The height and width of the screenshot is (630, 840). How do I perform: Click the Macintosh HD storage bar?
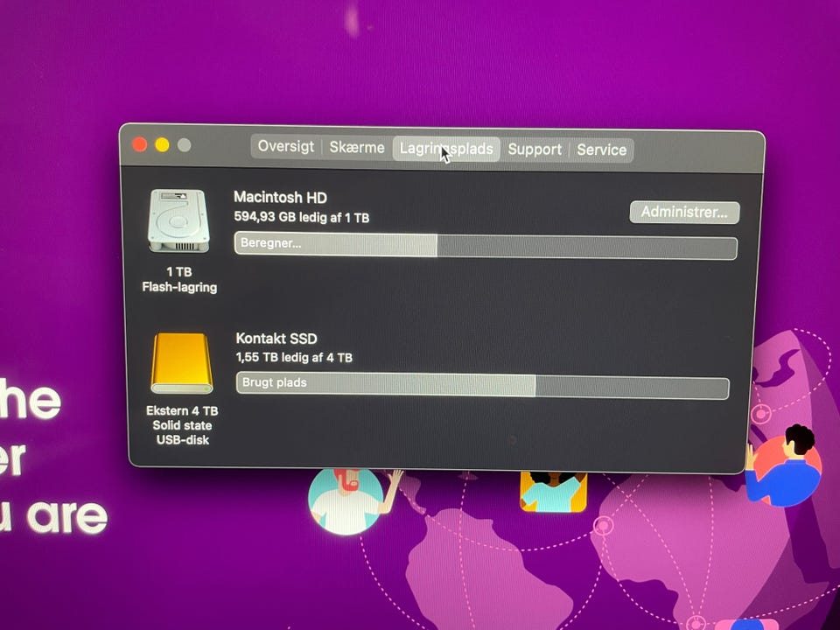click(486, 246)
